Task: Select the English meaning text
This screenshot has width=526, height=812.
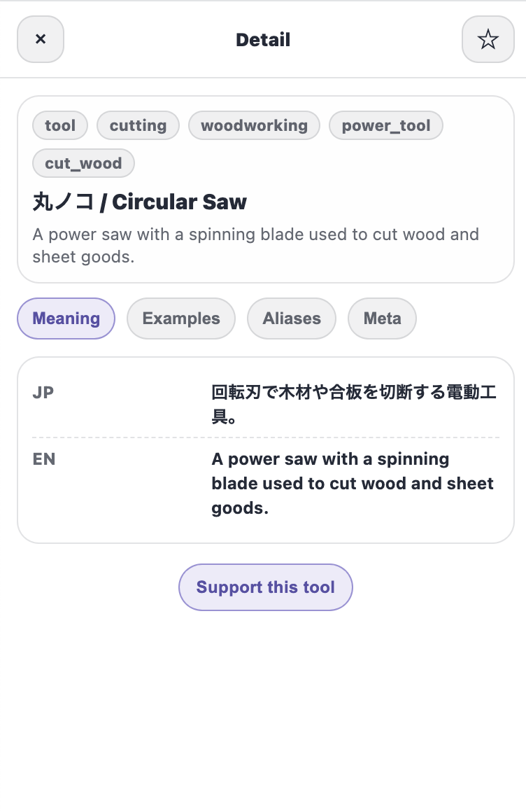Action: coord(352,483)
